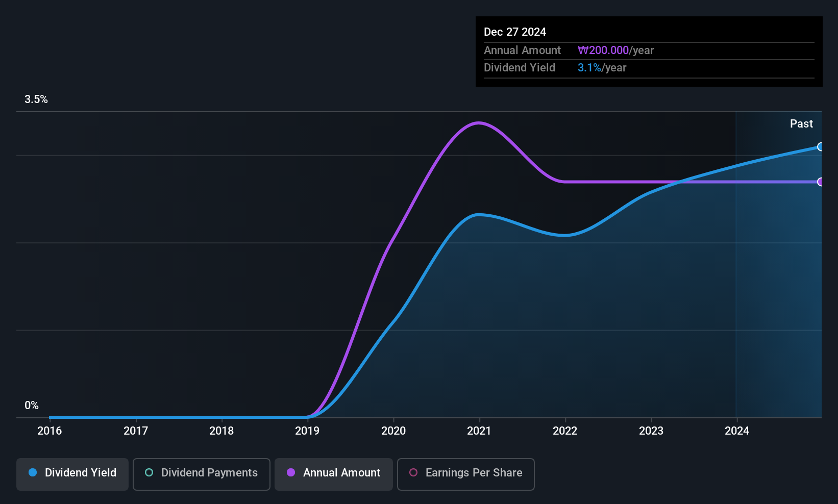The width and height of the screenshot is (838, 504).
Task: Click the blue Dividend Yield legend dot
Action: click(x=33, y=472)
